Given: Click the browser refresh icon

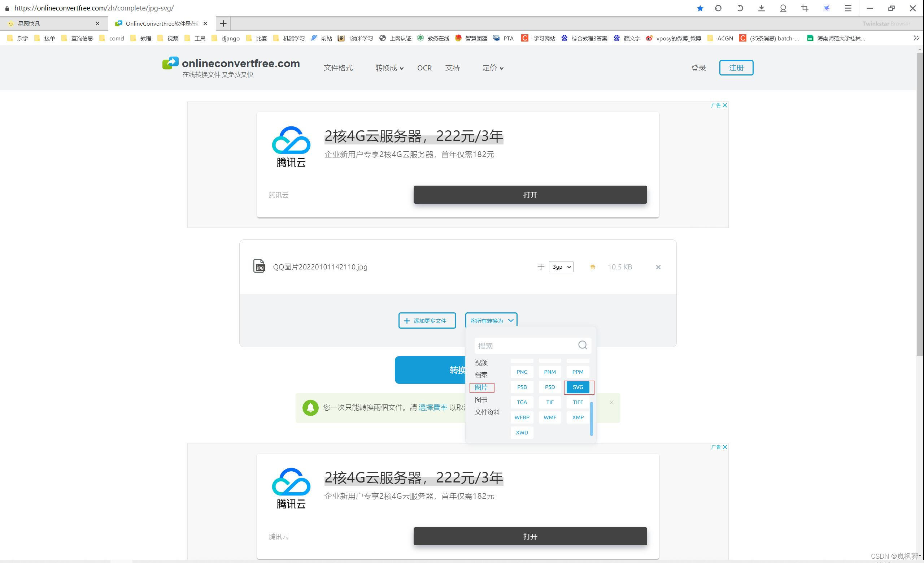Looking at the screenshot, I should 718,8.
